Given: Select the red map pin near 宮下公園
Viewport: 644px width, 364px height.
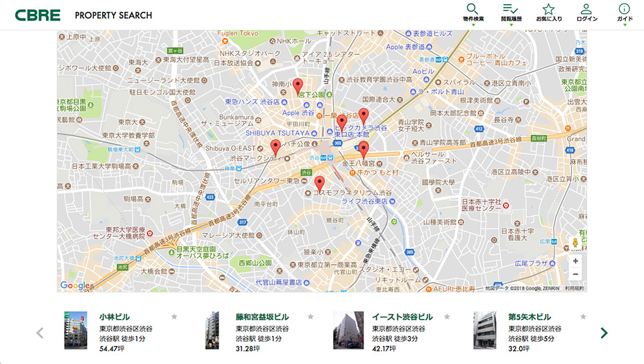Looking at the screenshot, I should tap(298, 87).
